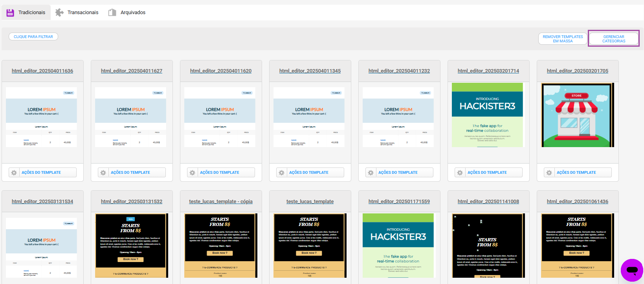Viewport: 644px width, 284px height.
Task: Open template link html_editor_202504011620
Action: click(221, 71)
